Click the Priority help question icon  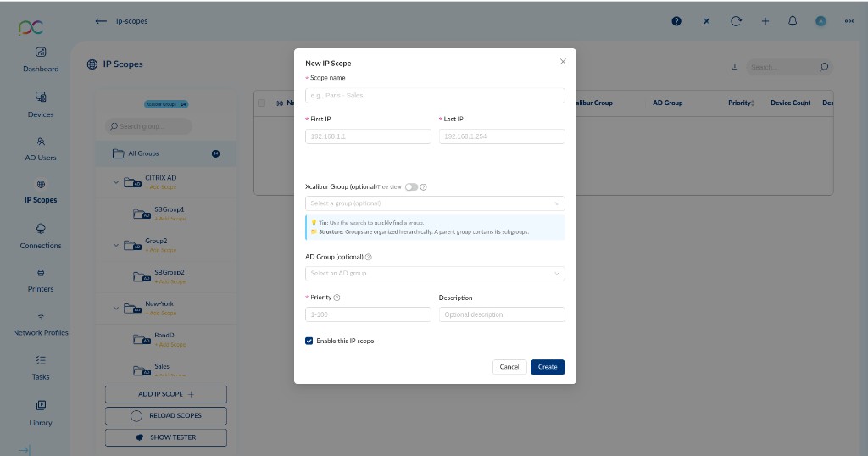[337, 298]
